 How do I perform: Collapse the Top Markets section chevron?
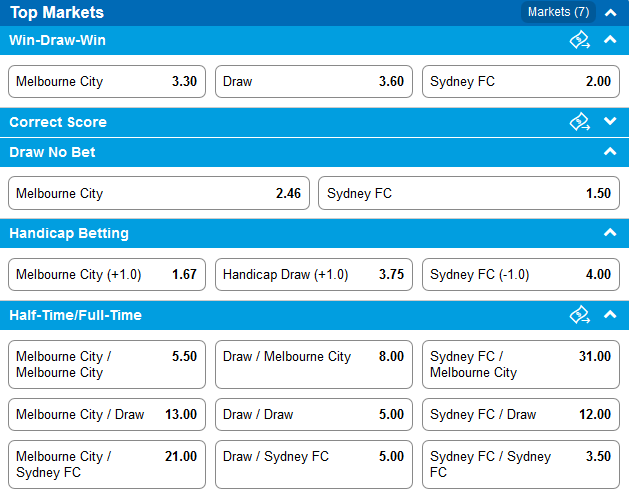pyautogui.click(x=610, y=13)
